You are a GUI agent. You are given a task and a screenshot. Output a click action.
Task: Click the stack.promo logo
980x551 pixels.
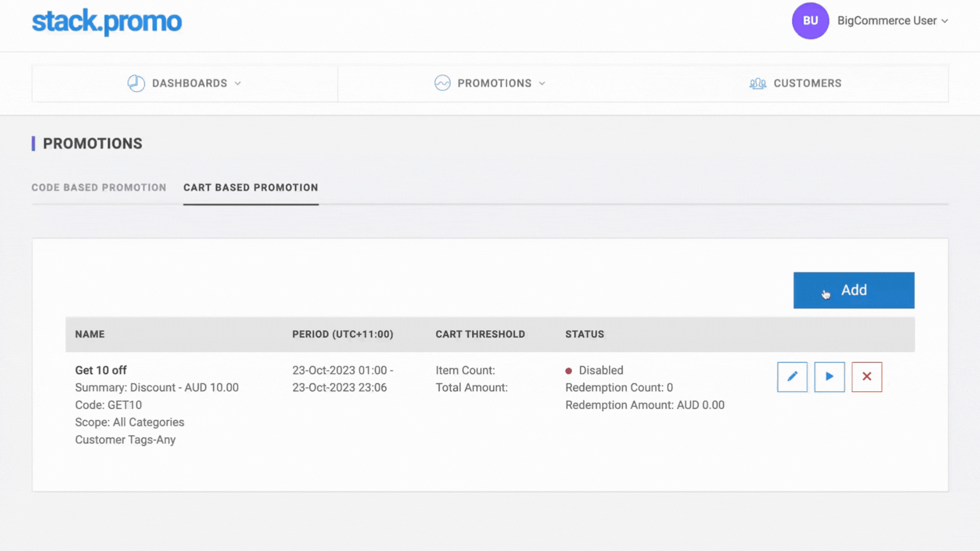click(107, 21)
